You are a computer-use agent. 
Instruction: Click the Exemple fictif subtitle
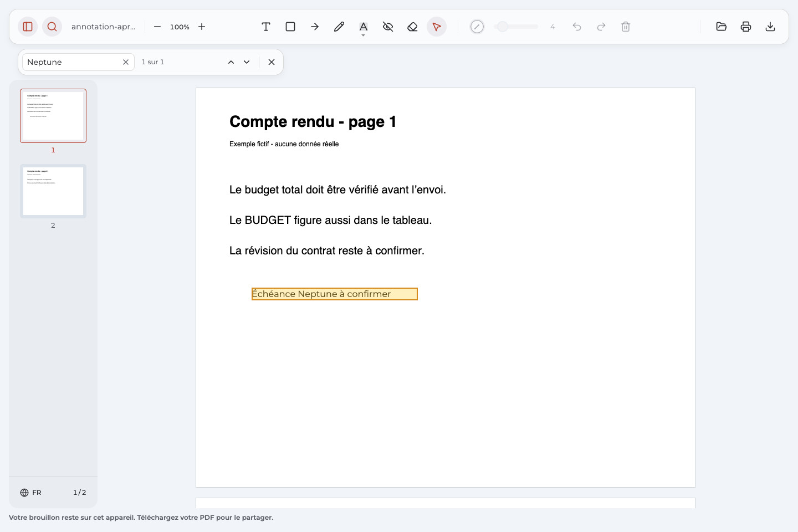(x=284, y=144)
